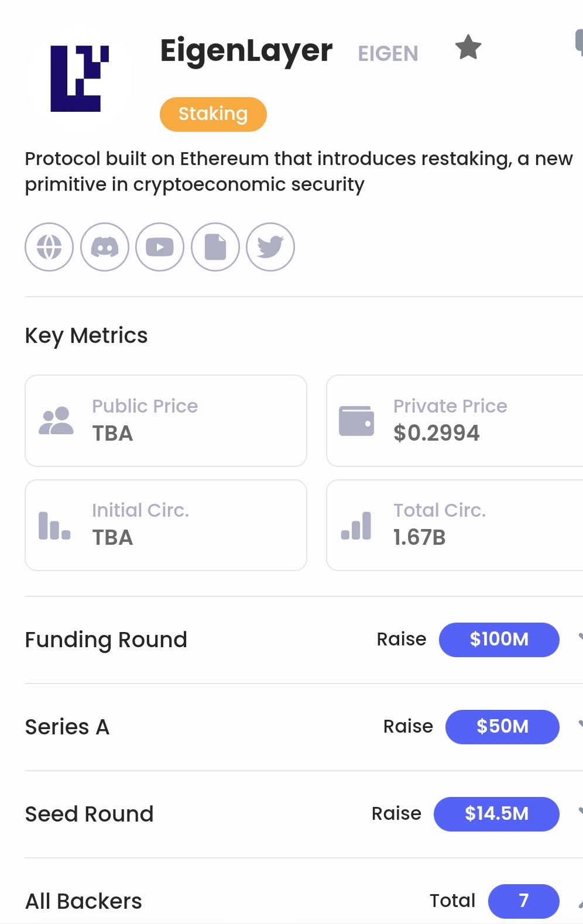Select the Total Circ. metric card
Image resolution: width=583 pixels, height=924 pixels.
pyautogui.click(x=455, y=525)
